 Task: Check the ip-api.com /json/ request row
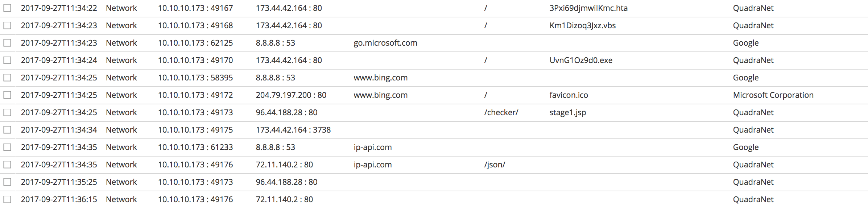pos(7,165)
